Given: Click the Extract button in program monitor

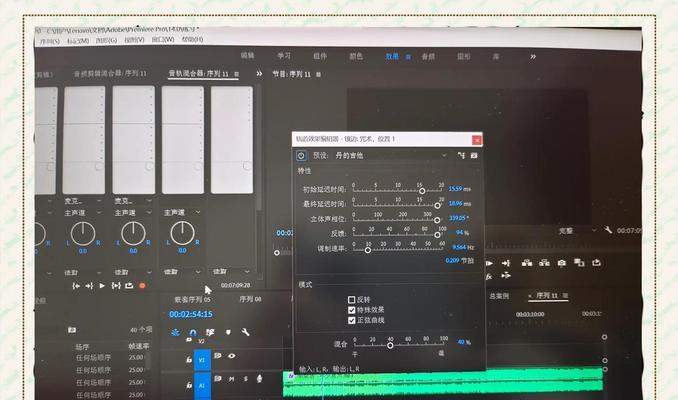Looking at the screenshot, I should pos(544,262).
